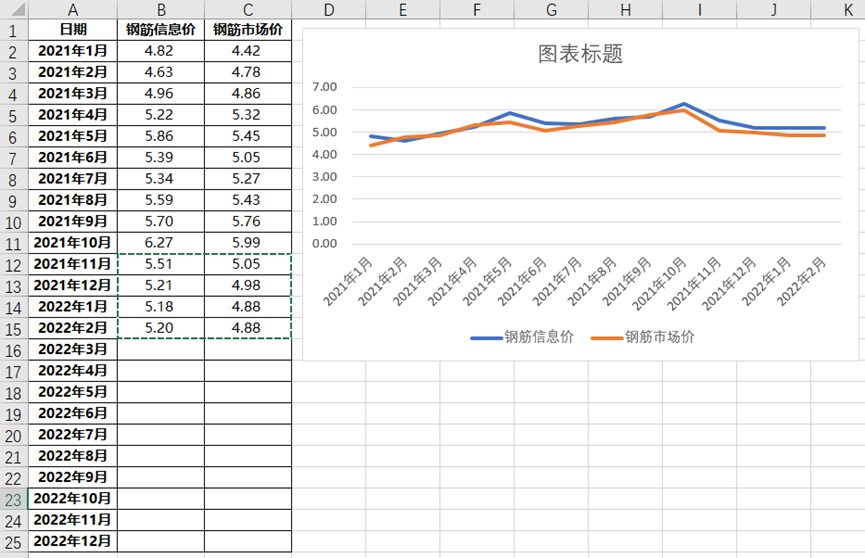Click value 4.42 in column C
Screen dimensions: 865x558
248,51
